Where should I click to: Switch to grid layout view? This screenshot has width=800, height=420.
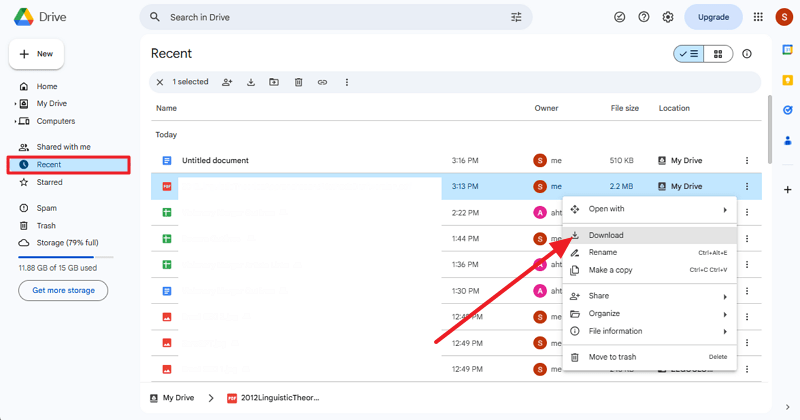tap(718, 54)
